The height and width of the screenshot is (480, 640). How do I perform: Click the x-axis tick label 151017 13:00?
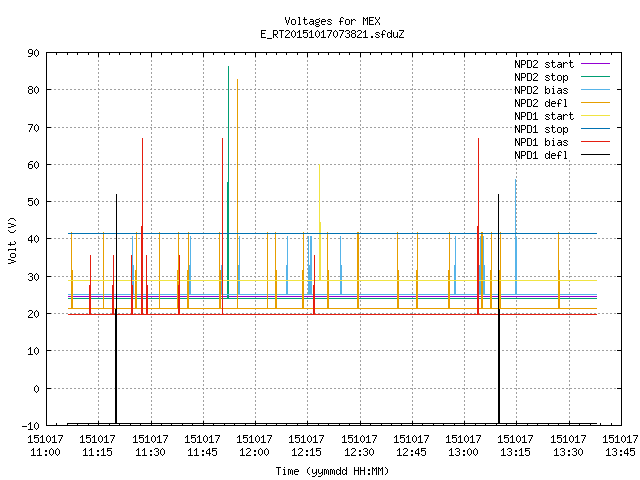463,446
